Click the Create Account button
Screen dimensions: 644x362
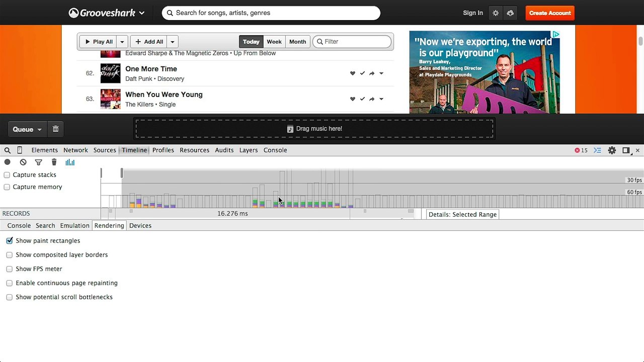(550, 13)
